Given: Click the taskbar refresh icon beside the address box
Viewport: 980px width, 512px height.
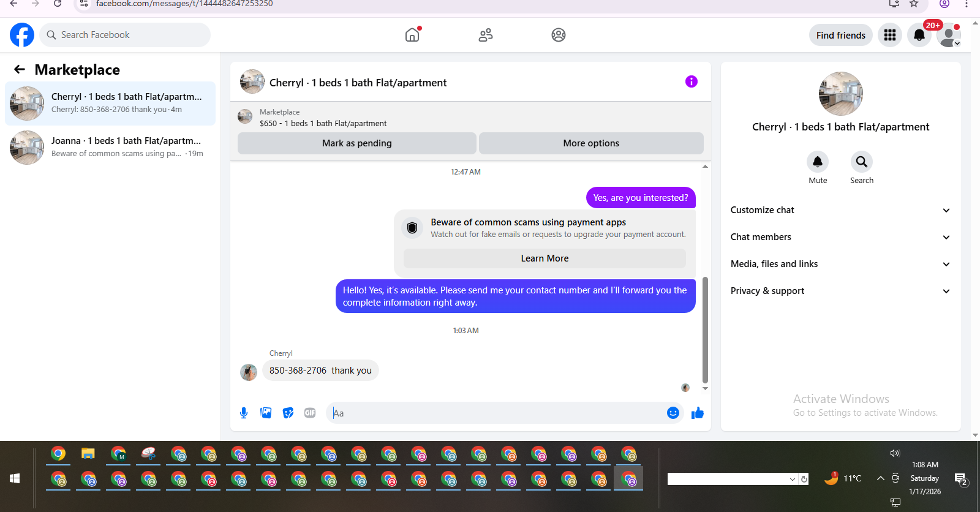Looking at the screenshot, I should pyautogui.click(x=804, y=479).
